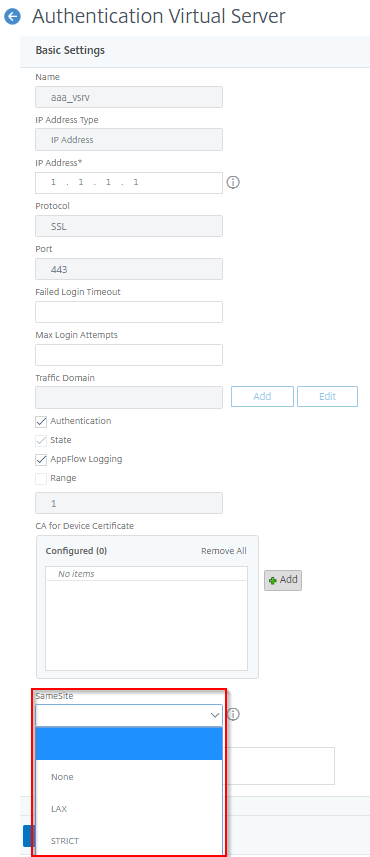Focus the Max Login Attempts field

tap(129, 355)
